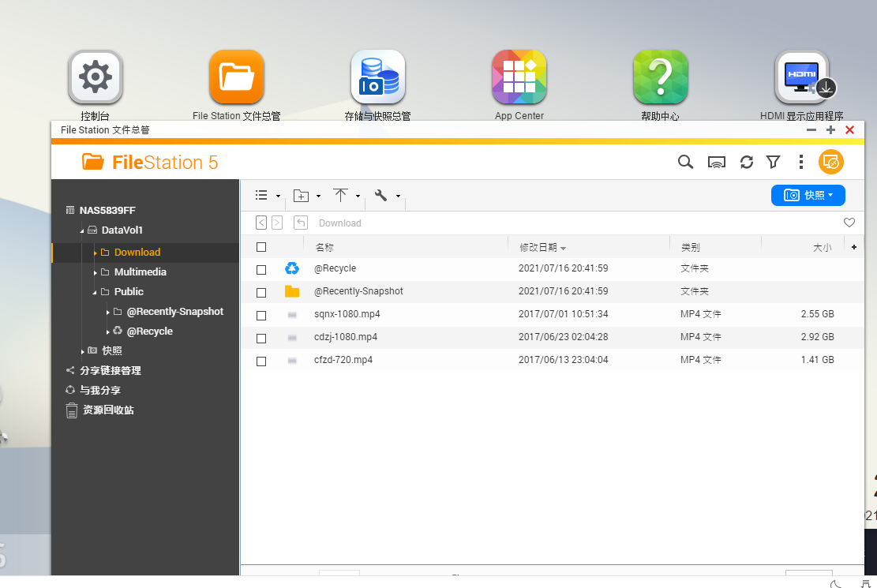877x588 pixels.
Task: Launch Storage & Snapshots manager icon
Action: point(378,77)
